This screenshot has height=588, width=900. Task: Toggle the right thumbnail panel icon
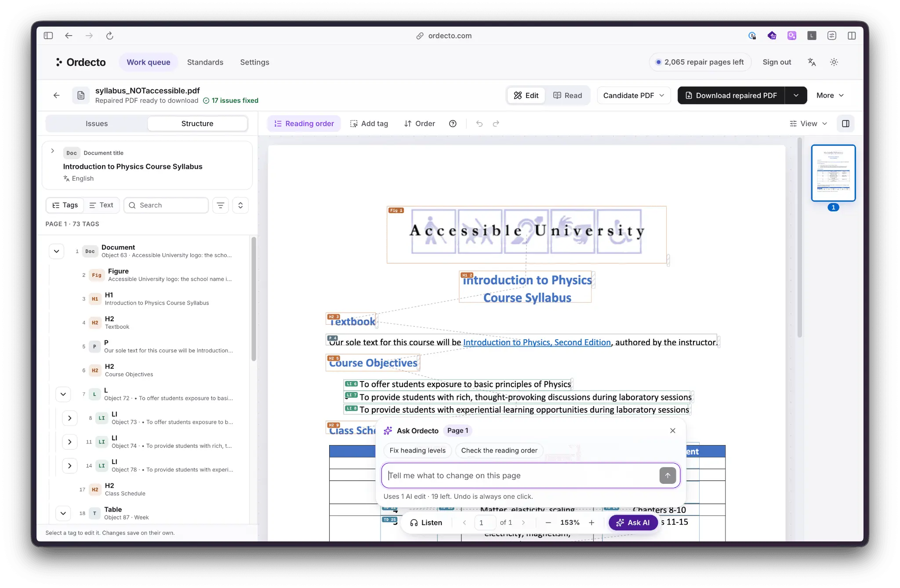[x=846, y=124]
